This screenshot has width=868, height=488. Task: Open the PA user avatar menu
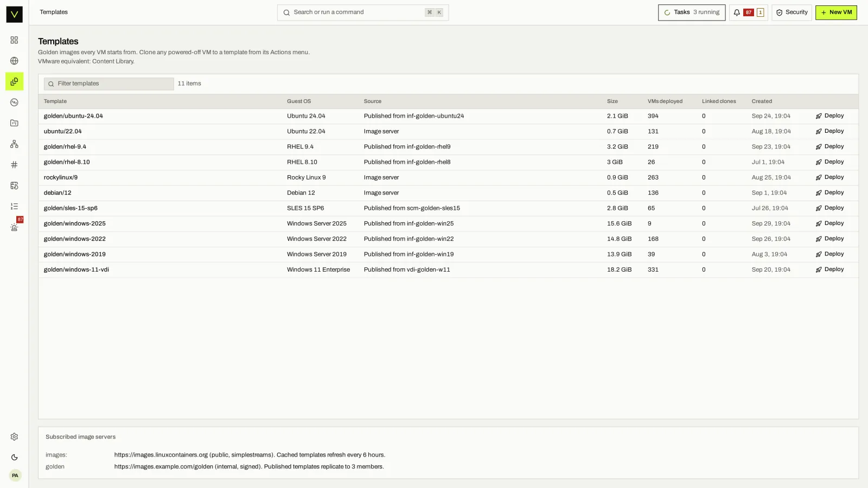tap(15, 476)
